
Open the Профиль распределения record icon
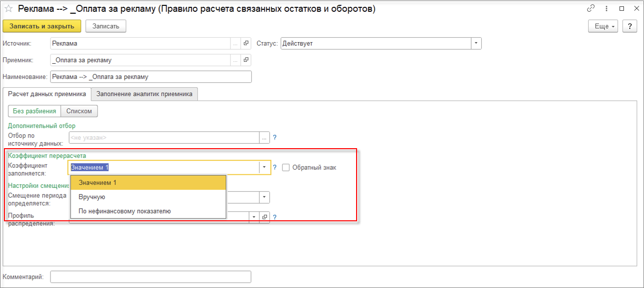click(265, 217)
